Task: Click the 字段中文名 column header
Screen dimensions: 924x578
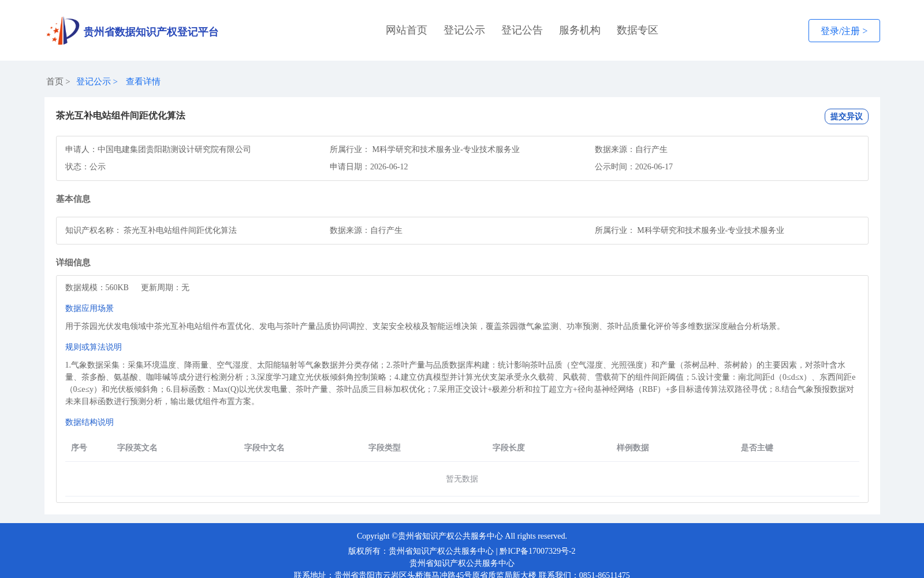Action: [264, 447]
